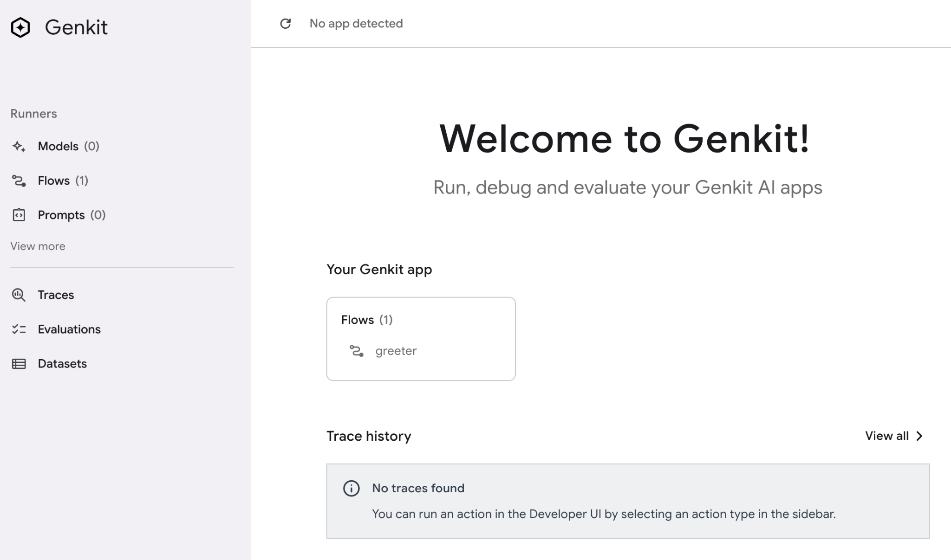This screenshot has height=560, width=951.
Task: Open the greeter flow link
Action: 396,351
